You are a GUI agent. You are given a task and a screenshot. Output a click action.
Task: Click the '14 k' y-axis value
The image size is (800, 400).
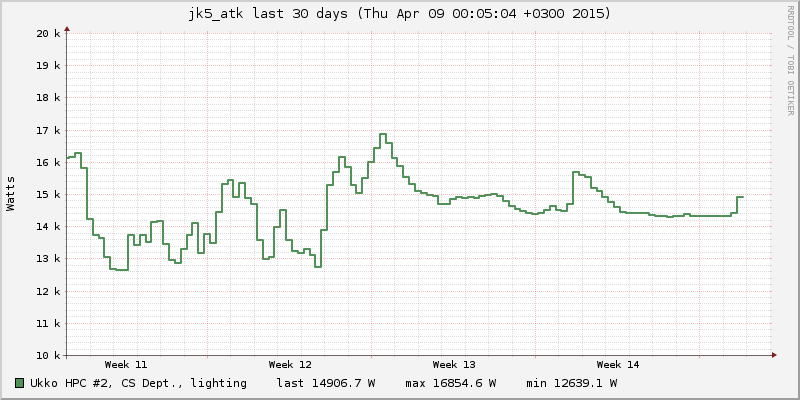pos(48,227)
